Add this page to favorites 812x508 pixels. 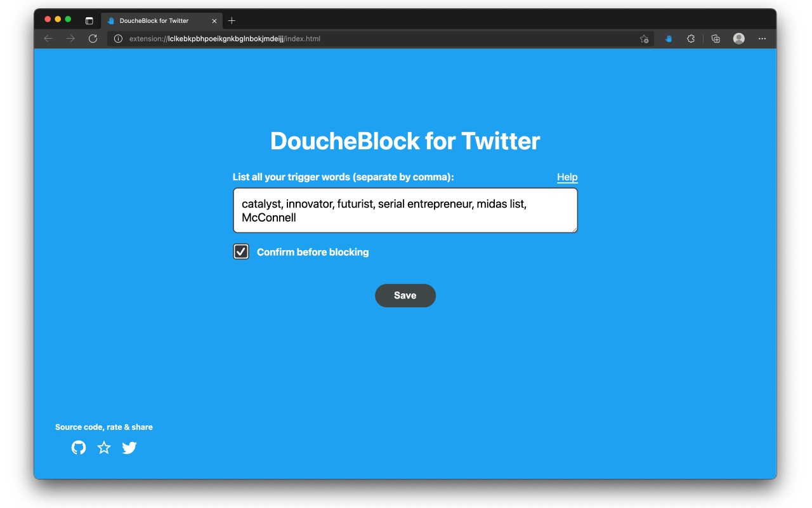point(645,39)
